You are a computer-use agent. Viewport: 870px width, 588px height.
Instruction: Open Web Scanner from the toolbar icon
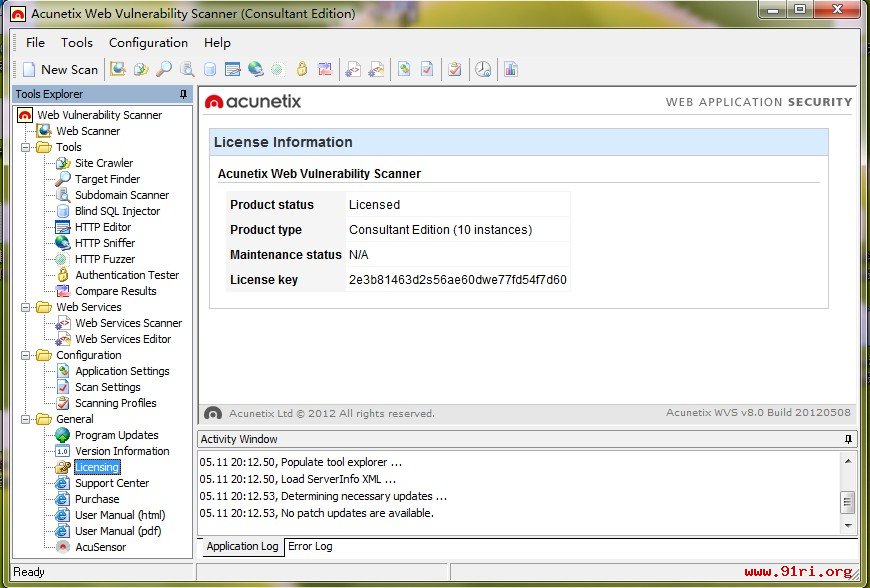click(118, 69)
